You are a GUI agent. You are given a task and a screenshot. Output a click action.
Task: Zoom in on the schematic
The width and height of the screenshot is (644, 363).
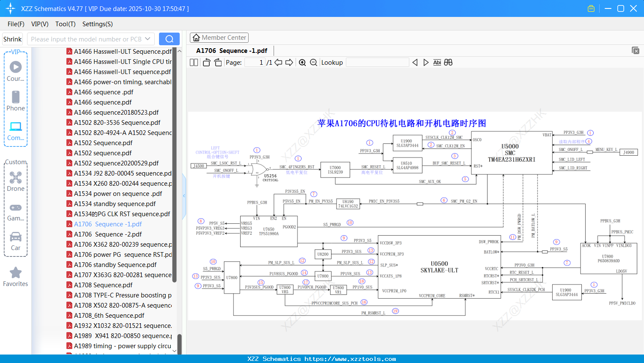point(302,63)
